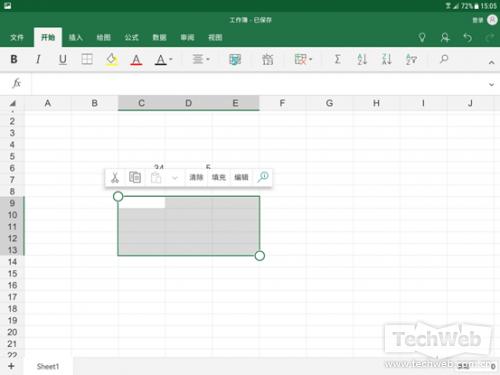Switch to the 插入 ribbon tab

[76, 37]
